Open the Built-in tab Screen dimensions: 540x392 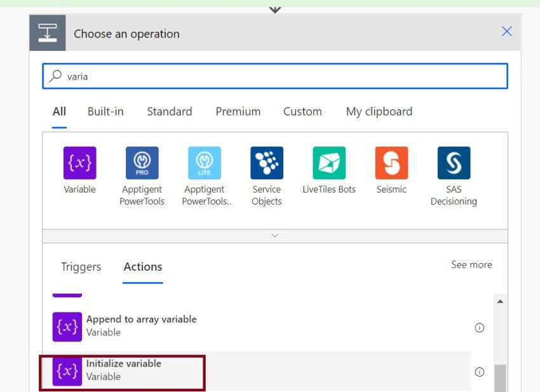pyautogui.click(x=105, y=111)
